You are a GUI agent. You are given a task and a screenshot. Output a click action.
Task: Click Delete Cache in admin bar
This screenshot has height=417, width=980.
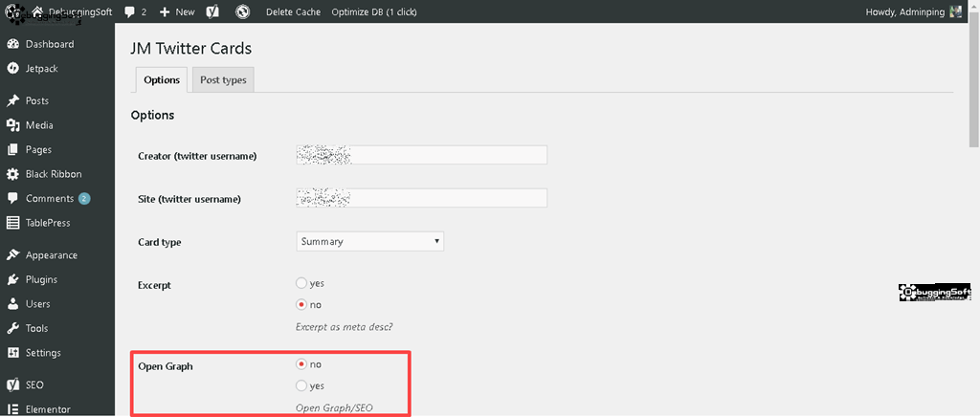click(293, 11)
